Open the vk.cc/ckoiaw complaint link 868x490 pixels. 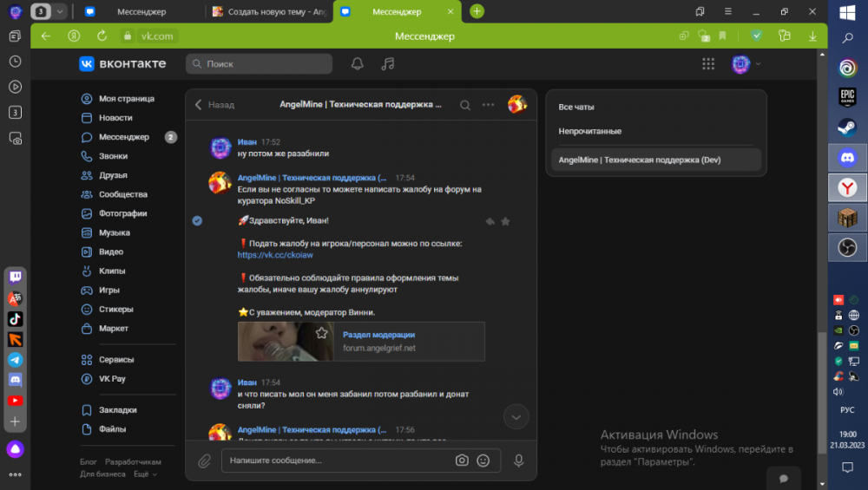click(x=275, y=255)
